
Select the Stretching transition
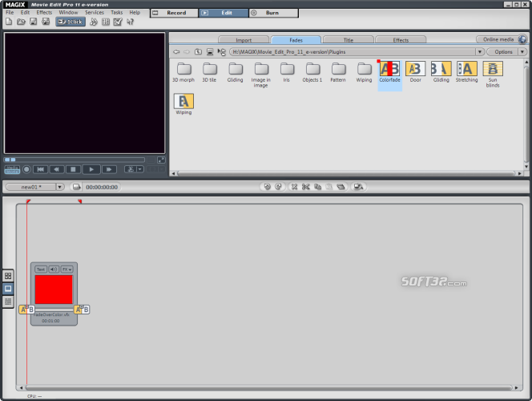tap(467, 71)
